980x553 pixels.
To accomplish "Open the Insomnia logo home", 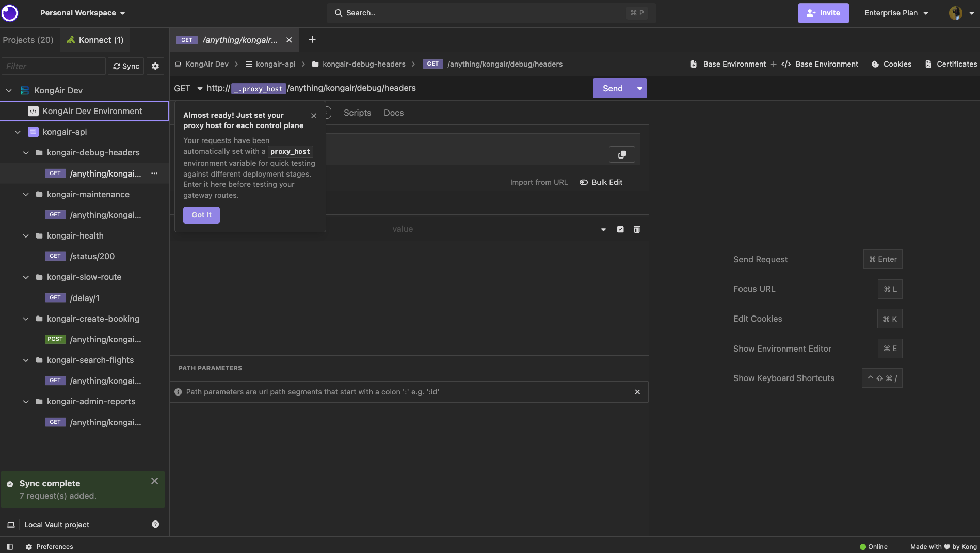I will coord(10,13).
